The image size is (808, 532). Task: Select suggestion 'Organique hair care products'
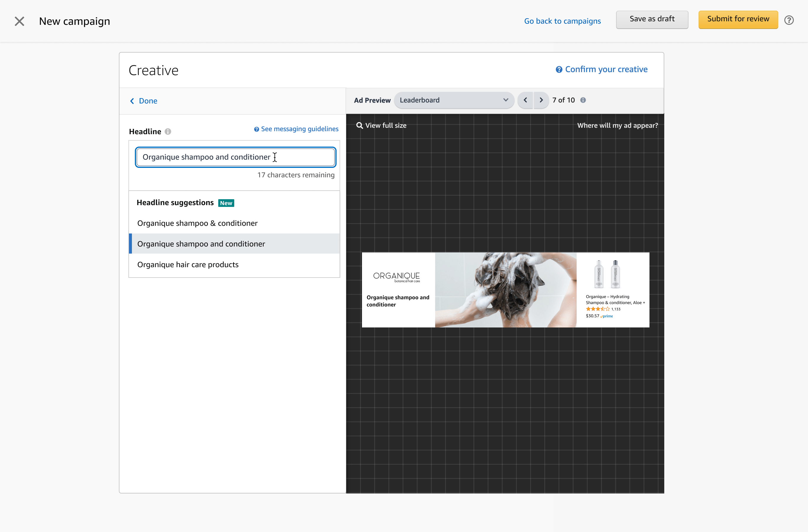coord(188,265)
